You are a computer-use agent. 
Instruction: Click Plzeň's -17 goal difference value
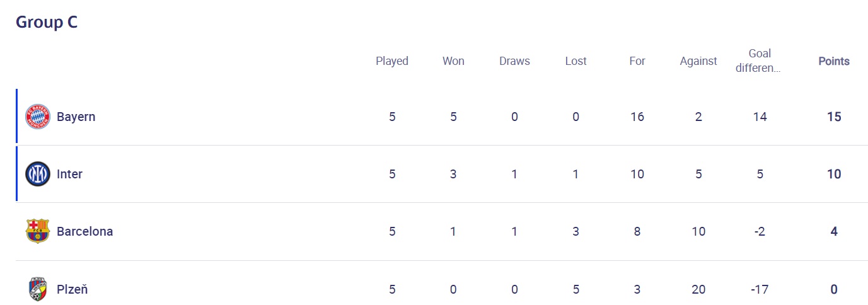(760, 289)
